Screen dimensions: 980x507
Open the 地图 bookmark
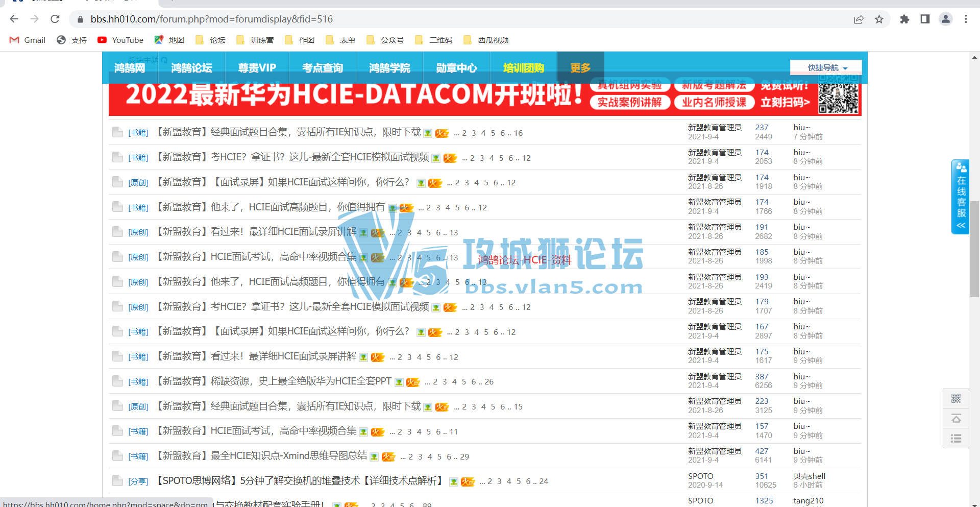(x=169, y=40)
